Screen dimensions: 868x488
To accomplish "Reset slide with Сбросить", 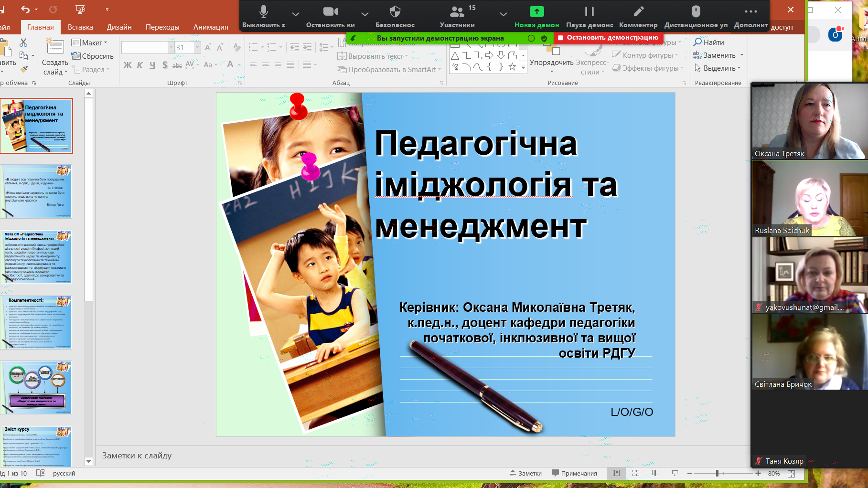I will coord(93,56).
